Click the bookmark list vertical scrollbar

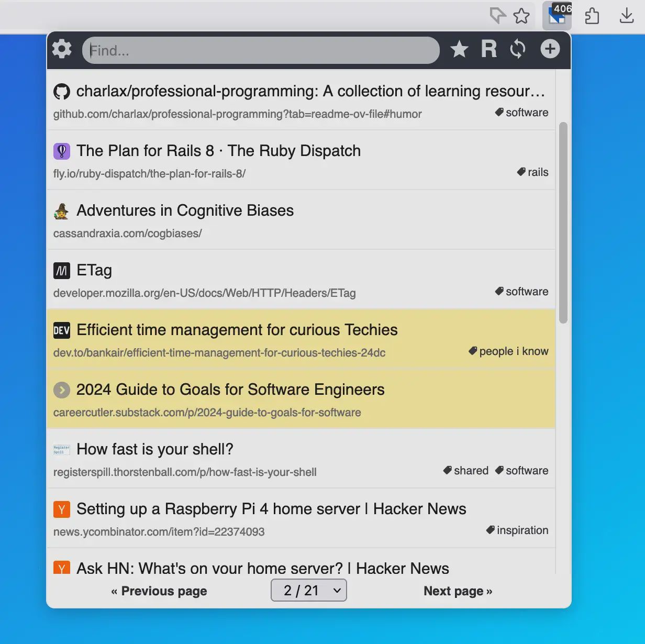click(563, 223)
